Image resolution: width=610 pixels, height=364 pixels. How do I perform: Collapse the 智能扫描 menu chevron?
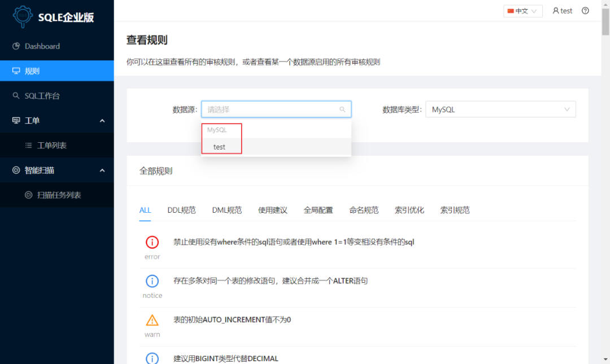pos(102,170)
